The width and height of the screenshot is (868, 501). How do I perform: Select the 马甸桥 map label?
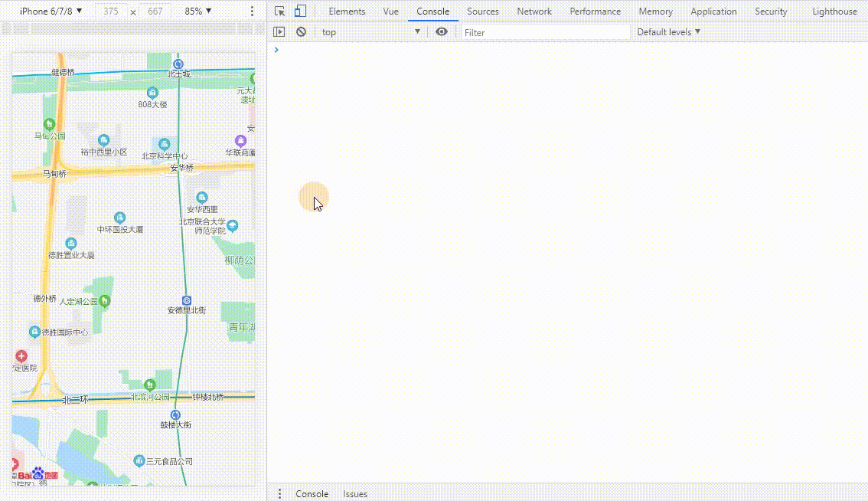pos(54,174)
